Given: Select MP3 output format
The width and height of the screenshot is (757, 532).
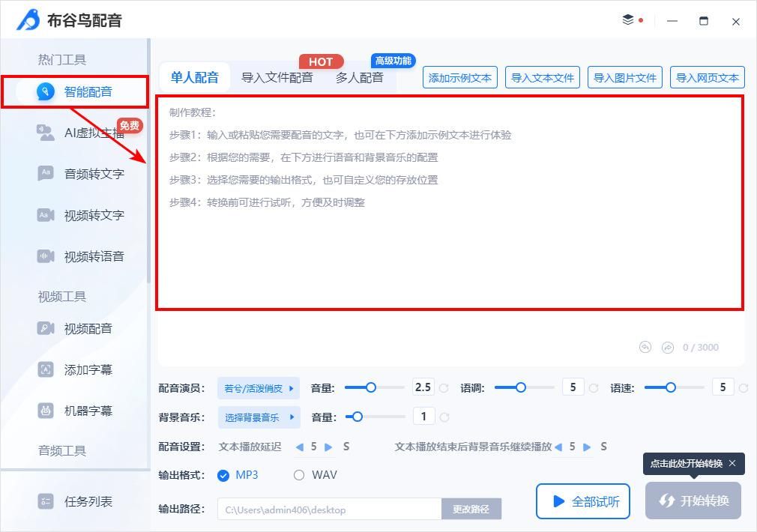Looking at the screenshot, I should coord(238,476).
